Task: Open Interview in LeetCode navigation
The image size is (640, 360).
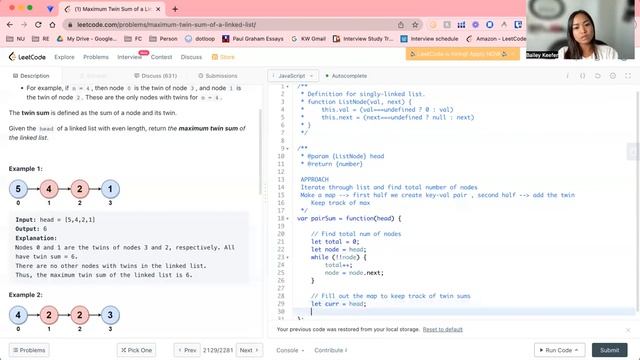Action: [x=129, y=57]
